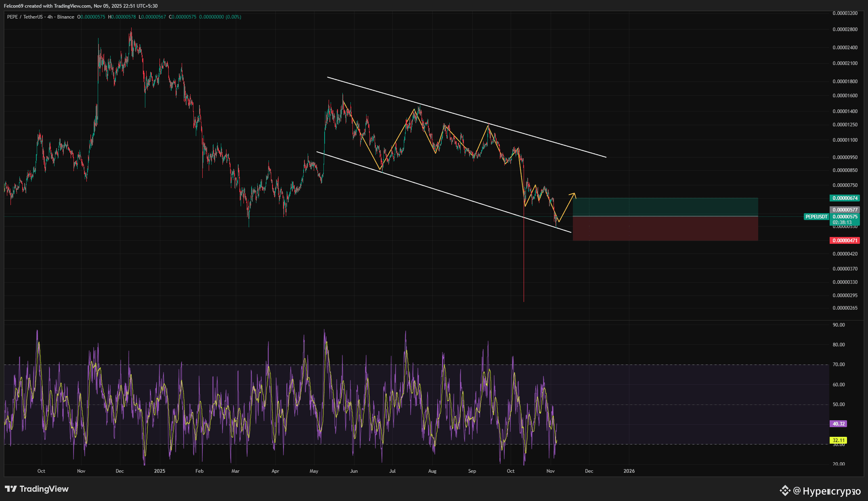Click the Dec label before 2026

point(589,471)
